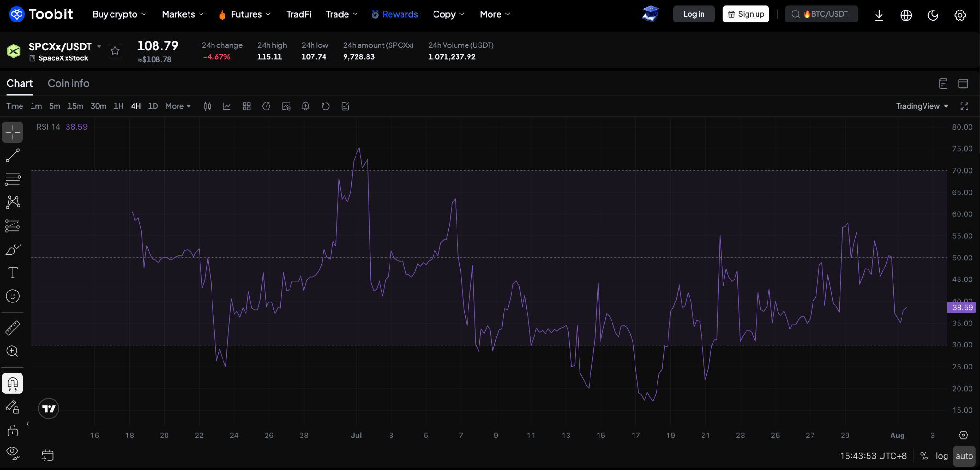
Task: Open candlestick chart type selector
Action: [x=207, y=106]
